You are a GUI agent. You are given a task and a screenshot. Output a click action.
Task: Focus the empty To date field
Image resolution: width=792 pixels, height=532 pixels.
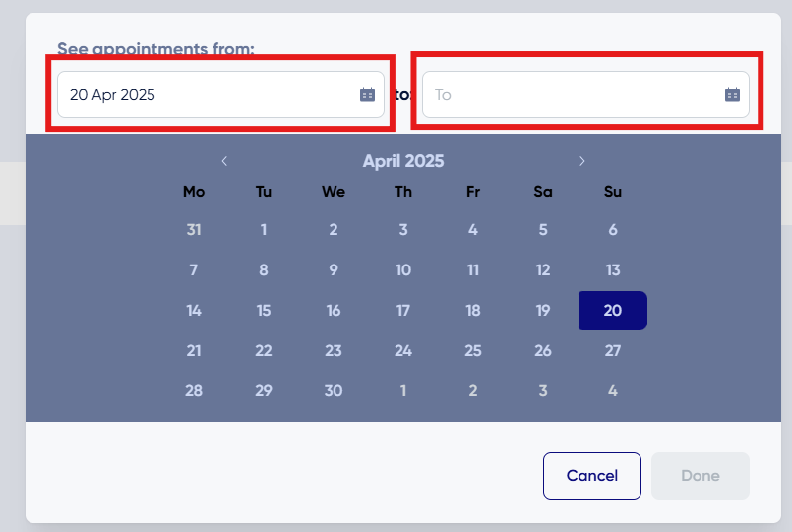pos(585,94)
